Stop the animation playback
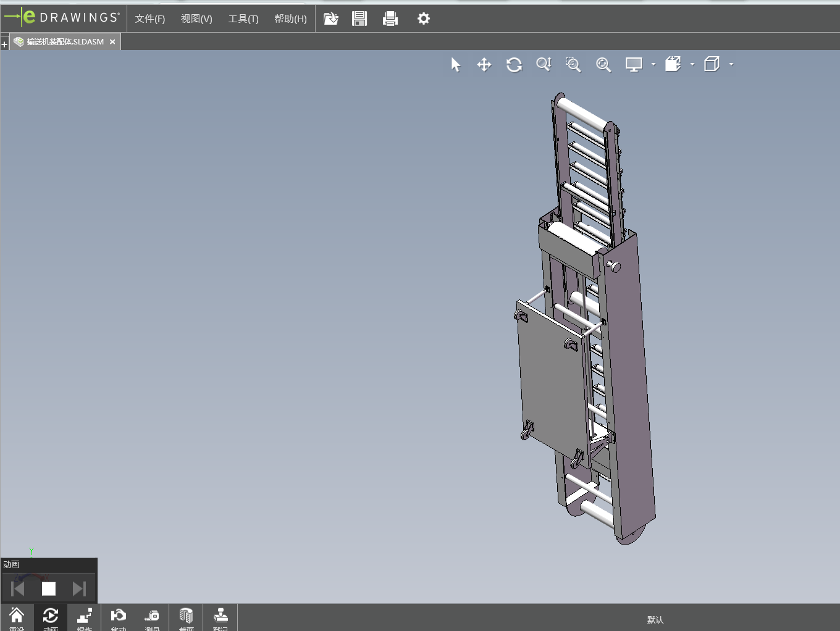The height and width of the screenshot is (631, 840). click(x=49, y=588)
